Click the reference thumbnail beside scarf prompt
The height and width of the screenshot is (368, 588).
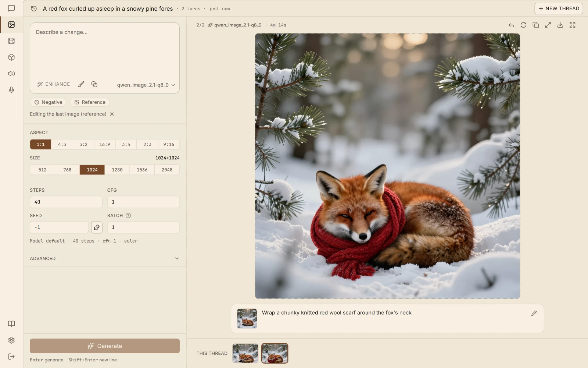[247, 318]
